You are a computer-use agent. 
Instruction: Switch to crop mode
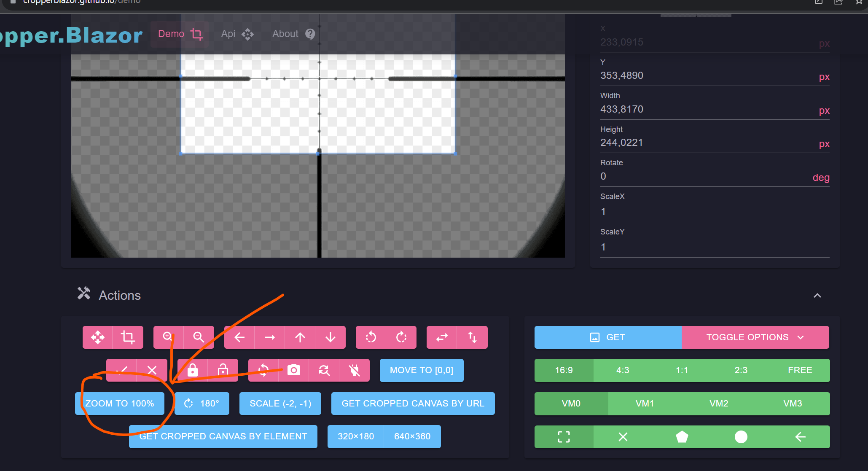(128, 337)
